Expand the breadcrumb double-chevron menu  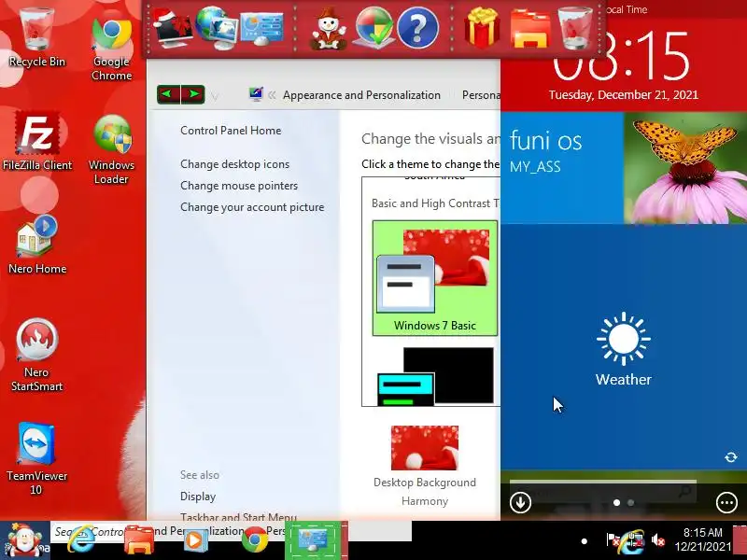[x=272, y=95]
